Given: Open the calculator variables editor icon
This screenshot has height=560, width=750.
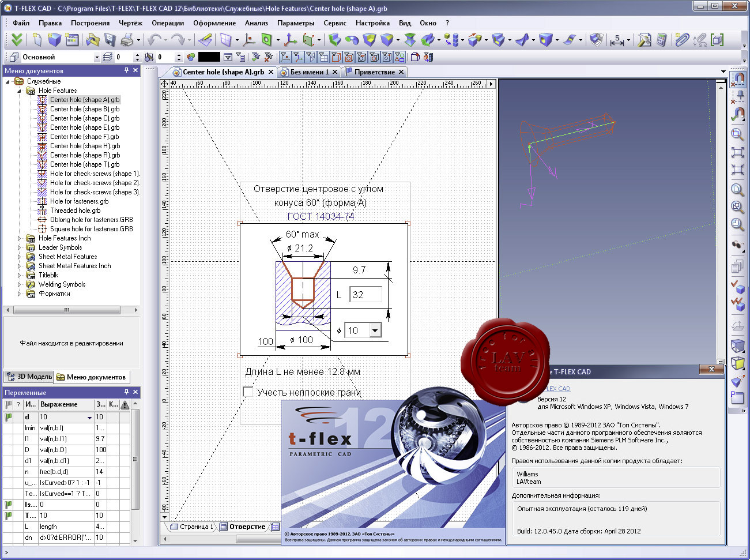Looking at the screenshot, I should [x=662, y=40].
